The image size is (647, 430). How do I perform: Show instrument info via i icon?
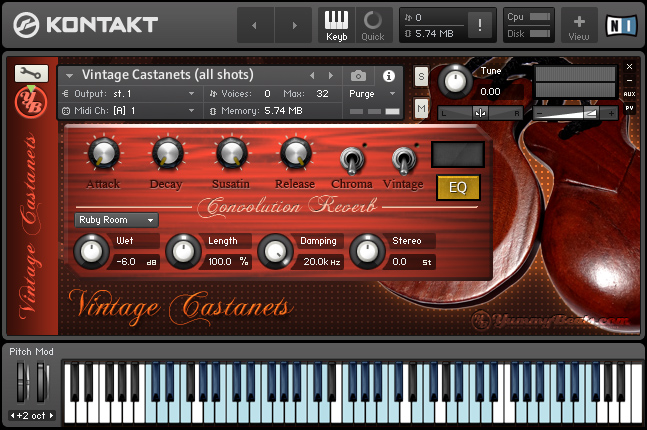[x=389, y=76]
